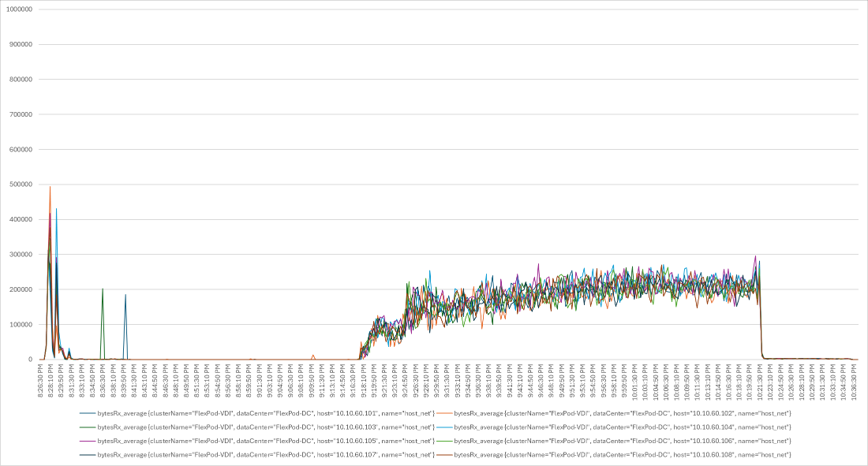Select the legend entry for host 10.10.60.106
Viewport: 868px width, 466px height.
613,441
